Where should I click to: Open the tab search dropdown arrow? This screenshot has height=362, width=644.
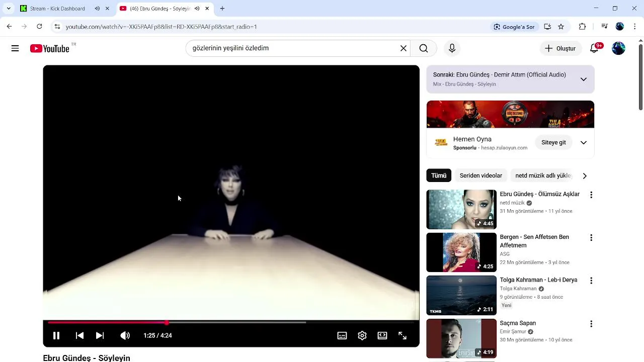coord(9,9)
